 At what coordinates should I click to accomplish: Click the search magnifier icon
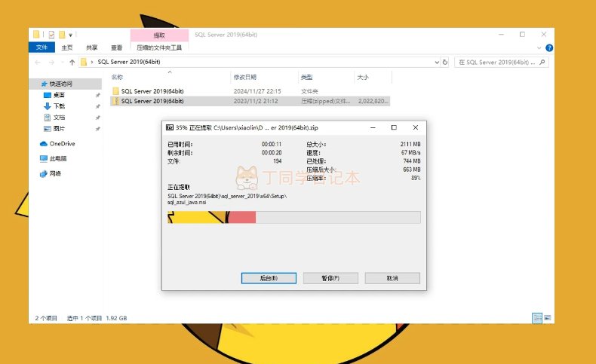click(x=542, y=63)
